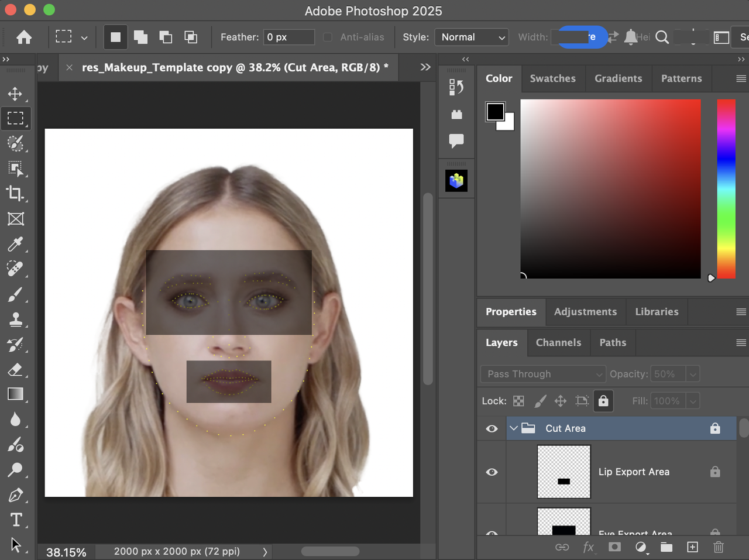Choose Intersect with selection mode
The width and height of the screenshot is (749, 560).
point(191,37)
